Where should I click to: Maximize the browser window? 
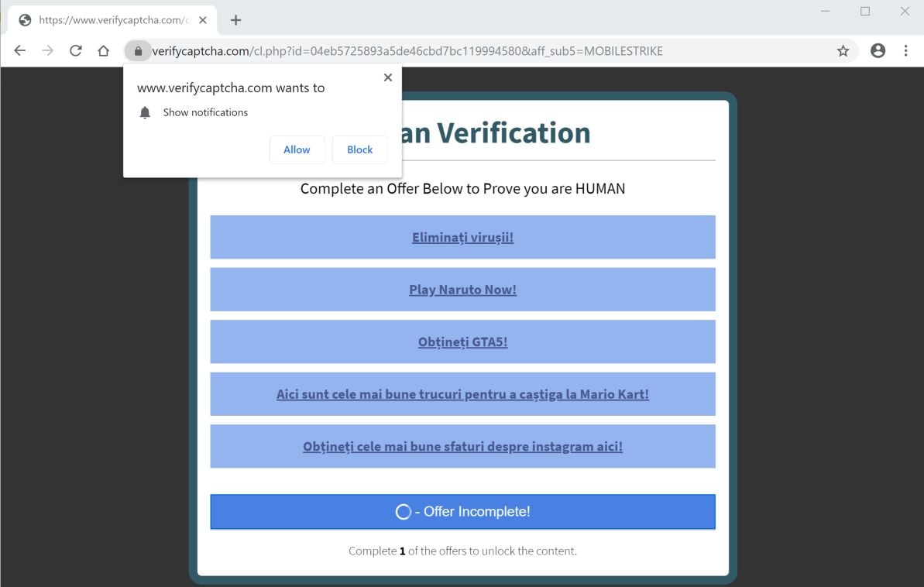[865, 11]
